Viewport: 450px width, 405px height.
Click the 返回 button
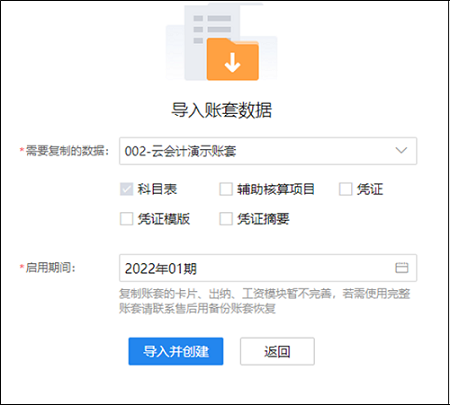coord(277,351)
